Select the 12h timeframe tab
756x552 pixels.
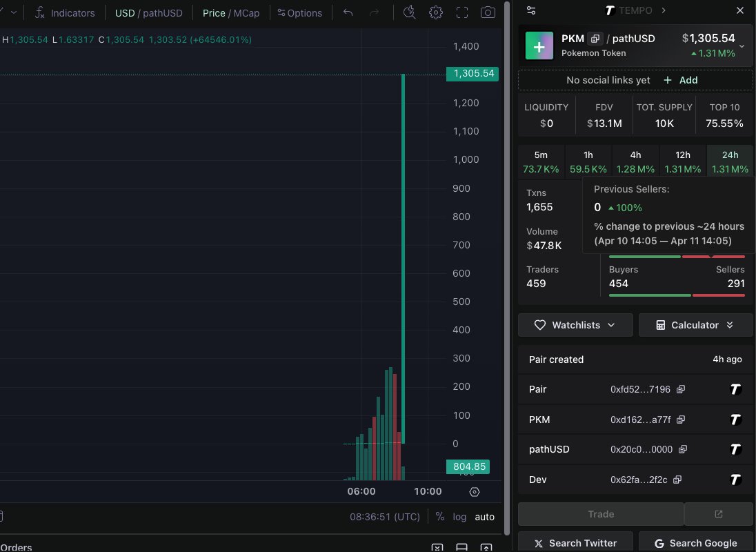point(683,161)
